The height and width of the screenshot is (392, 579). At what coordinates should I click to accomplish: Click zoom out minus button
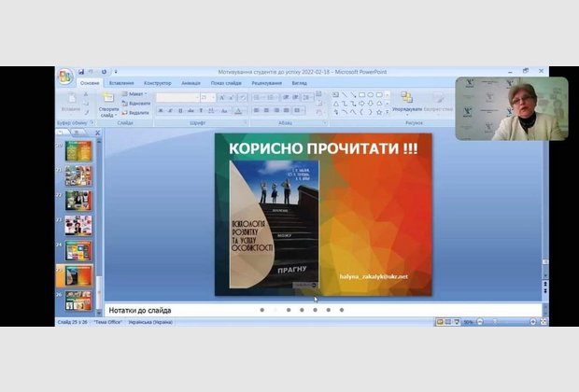[x=481, y=322]
